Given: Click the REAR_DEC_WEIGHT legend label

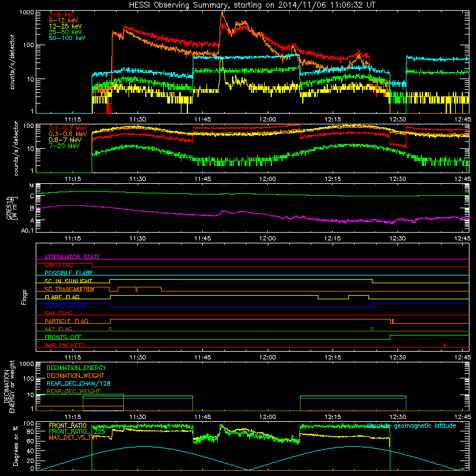Looking at the screenshot, I should coord(73,392).
